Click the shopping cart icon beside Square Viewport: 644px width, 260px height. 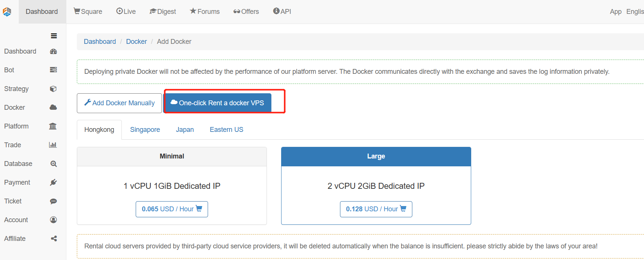[x=77, y=11]
